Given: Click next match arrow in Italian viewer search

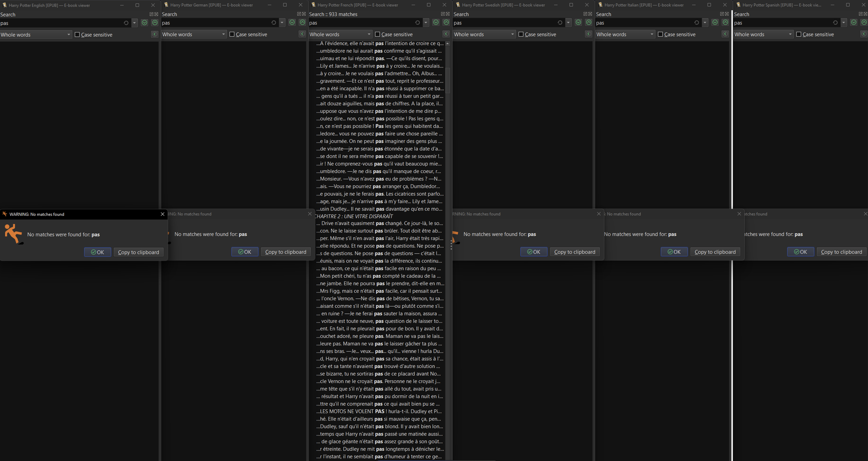Looking at the screenshot, I should (x=715, y=22).
